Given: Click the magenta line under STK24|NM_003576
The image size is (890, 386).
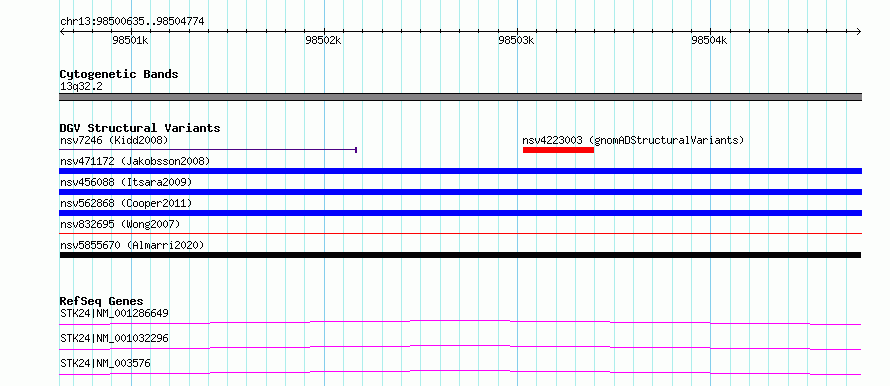Looking at the screenshot, I should (460, 372).
